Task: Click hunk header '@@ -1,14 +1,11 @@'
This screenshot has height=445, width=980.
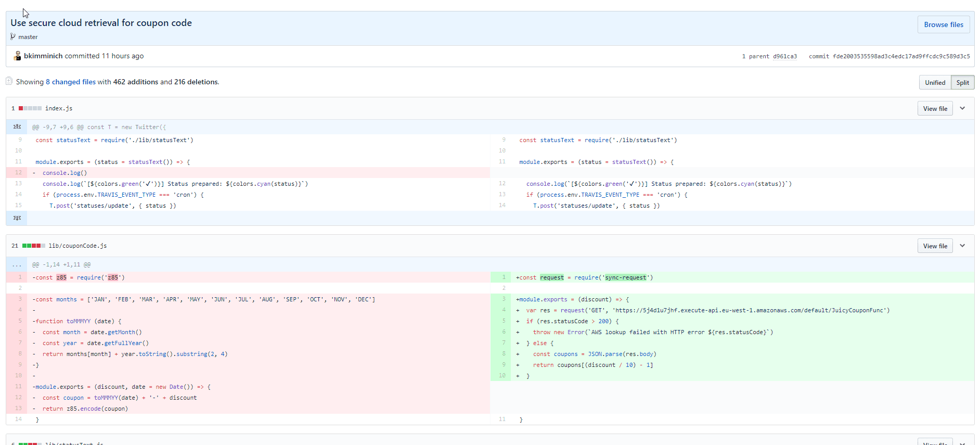Action: pyautogui.click(x=61, y=264)
